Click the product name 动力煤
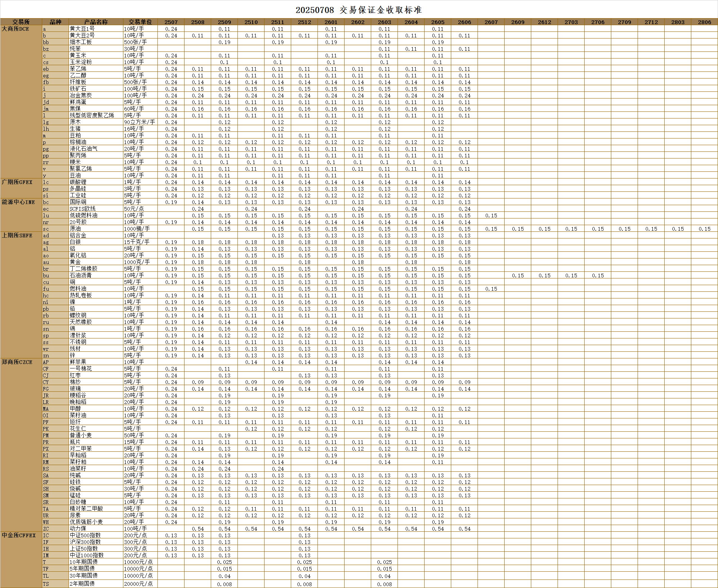 coord(78,529)
